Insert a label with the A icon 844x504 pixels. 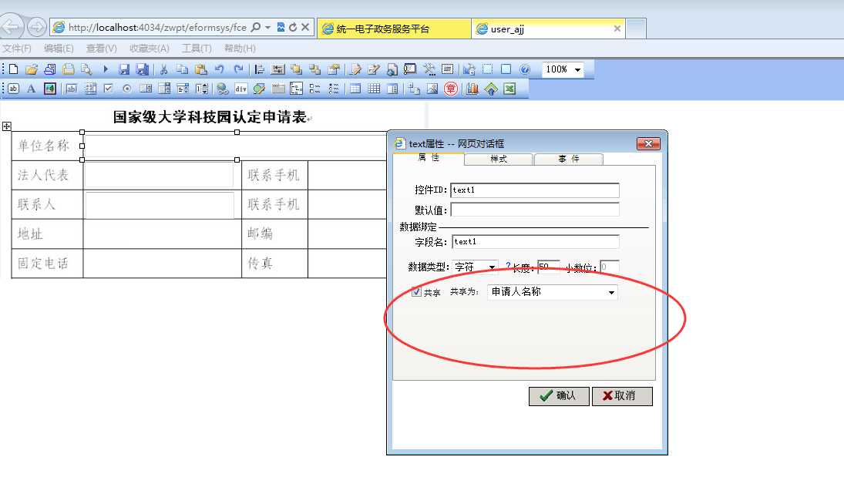[32, 89]
